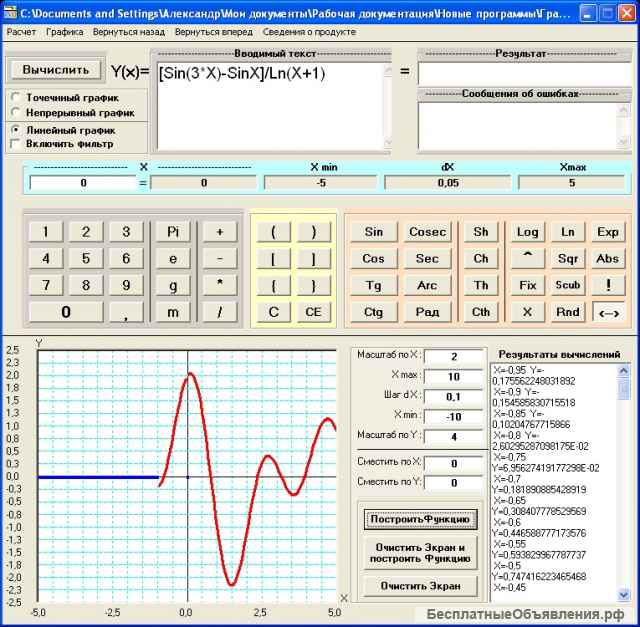Image resolution: width=640 pixels, height=627 pixels.
Task: Click the factorial (!) key
Action: click(607, 285)
